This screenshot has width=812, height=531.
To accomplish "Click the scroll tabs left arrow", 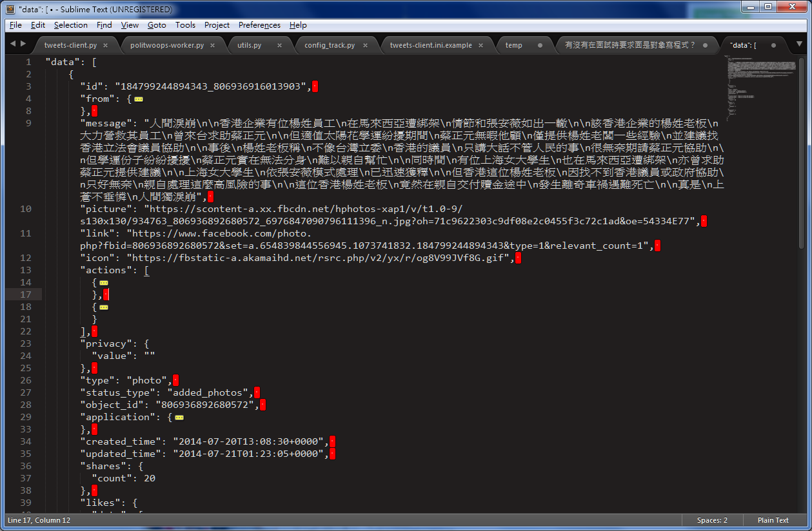I will point(13,44).
